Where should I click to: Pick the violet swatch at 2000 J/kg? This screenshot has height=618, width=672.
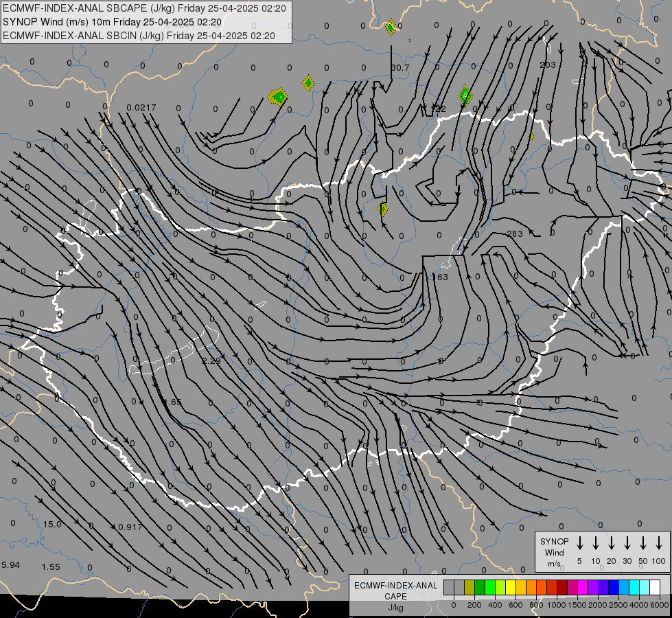[x=604, y=588]
